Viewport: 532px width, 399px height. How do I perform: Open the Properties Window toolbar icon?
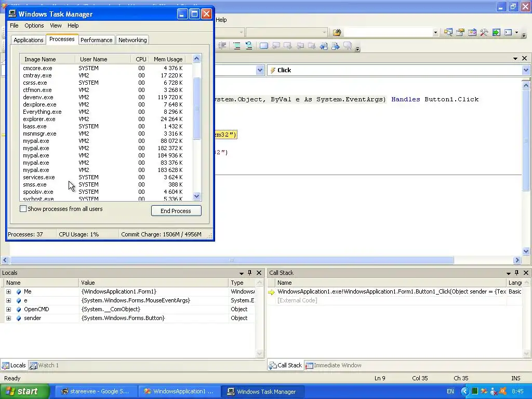point(460,32)
